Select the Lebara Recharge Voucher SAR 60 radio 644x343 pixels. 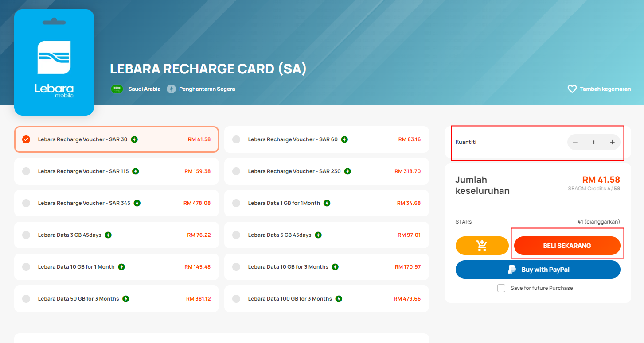coord(236,139)
